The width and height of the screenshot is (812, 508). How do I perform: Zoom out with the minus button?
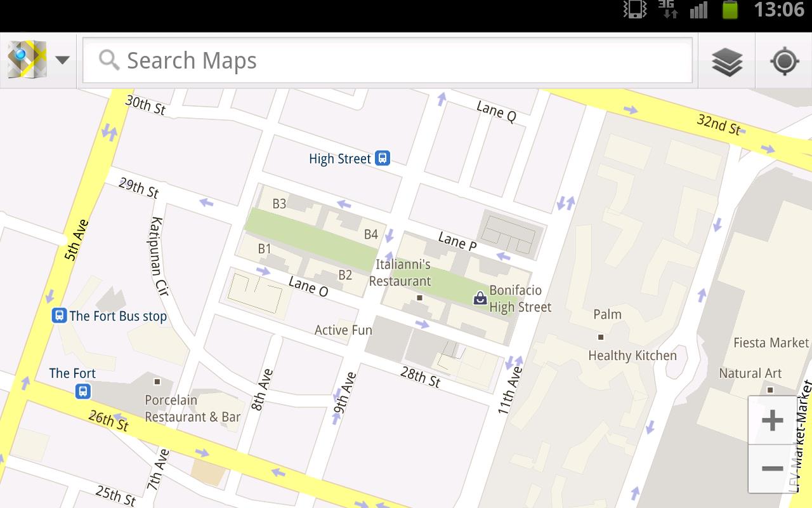click(x=772, y=469)
